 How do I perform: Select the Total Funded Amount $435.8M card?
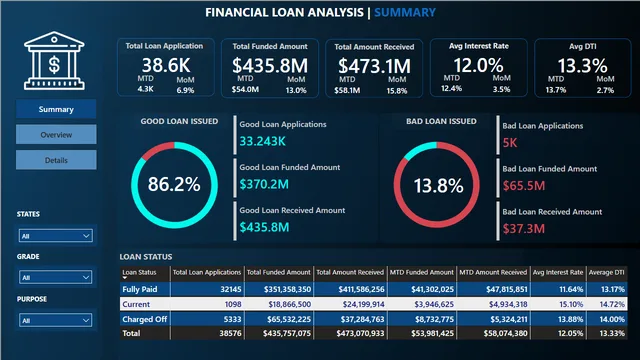tap(270, 68)
